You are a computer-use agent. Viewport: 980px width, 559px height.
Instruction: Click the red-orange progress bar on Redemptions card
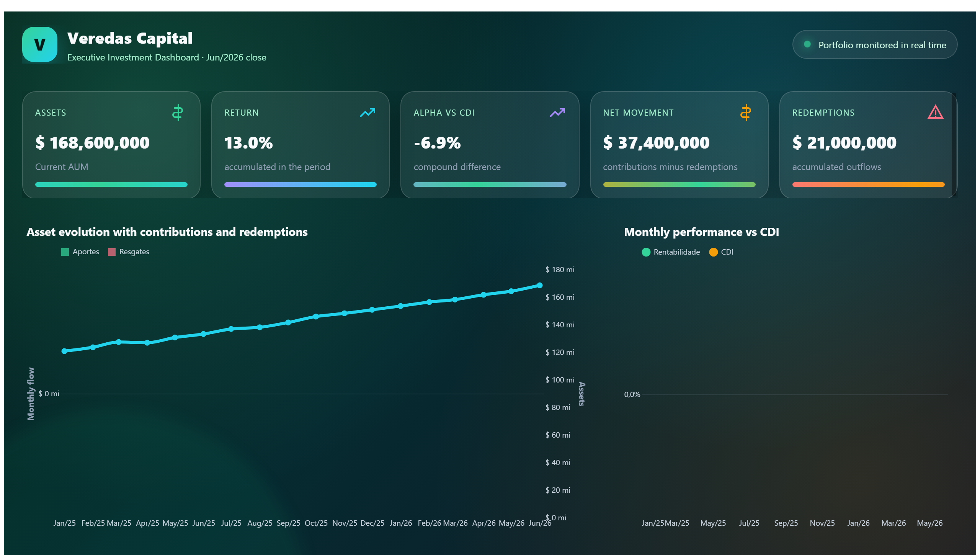point(868,185)
